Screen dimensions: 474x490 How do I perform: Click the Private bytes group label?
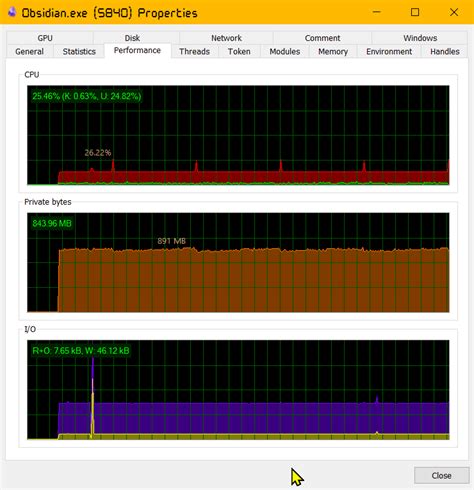coord(48,202)
